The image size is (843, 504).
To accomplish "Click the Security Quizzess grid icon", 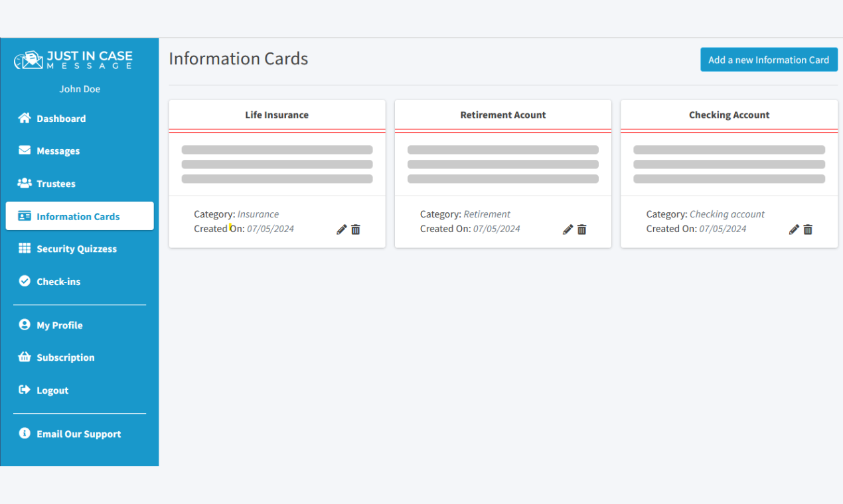I will pos(25,248).
